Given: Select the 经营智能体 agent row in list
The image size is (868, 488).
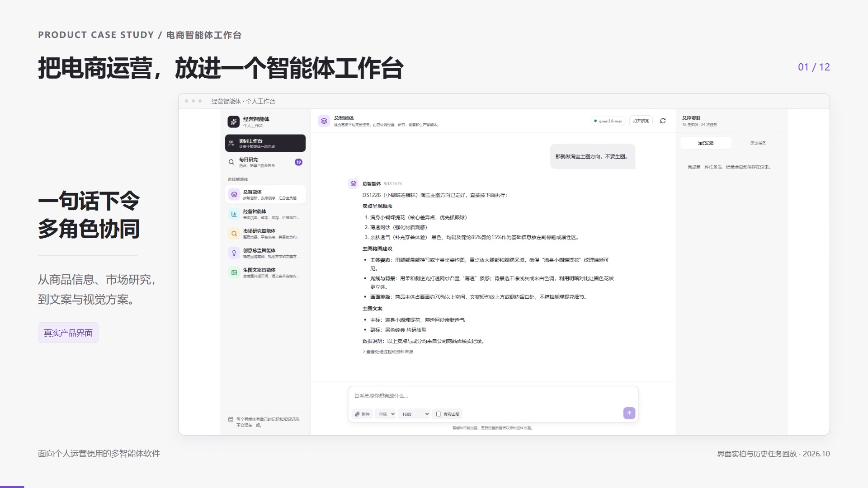Looking at the screenshot, I should coord(265,214).
